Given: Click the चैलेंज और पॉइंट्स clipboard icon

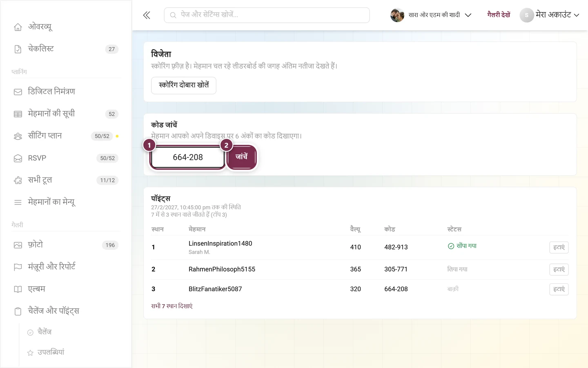Looking at the screenshot, I should pyautogui.click(x=18, y=312).
